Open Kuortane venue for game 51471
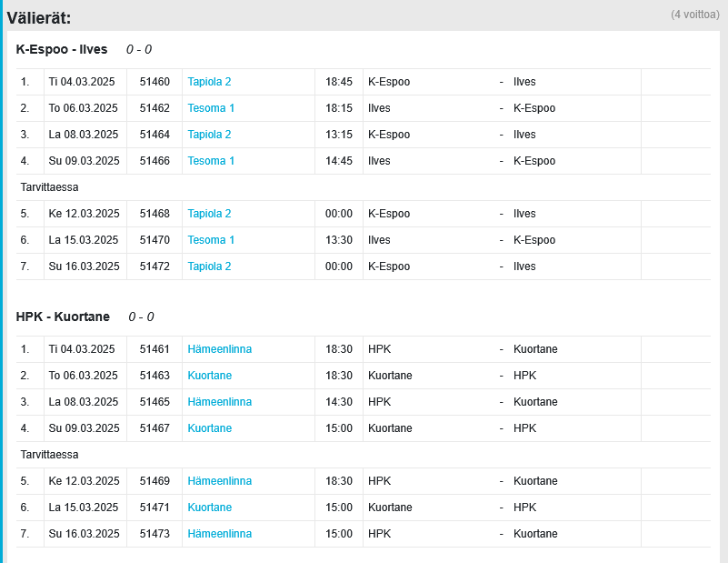Image resolution: width=728 pixels, height=563 pixels. [209, 508]
